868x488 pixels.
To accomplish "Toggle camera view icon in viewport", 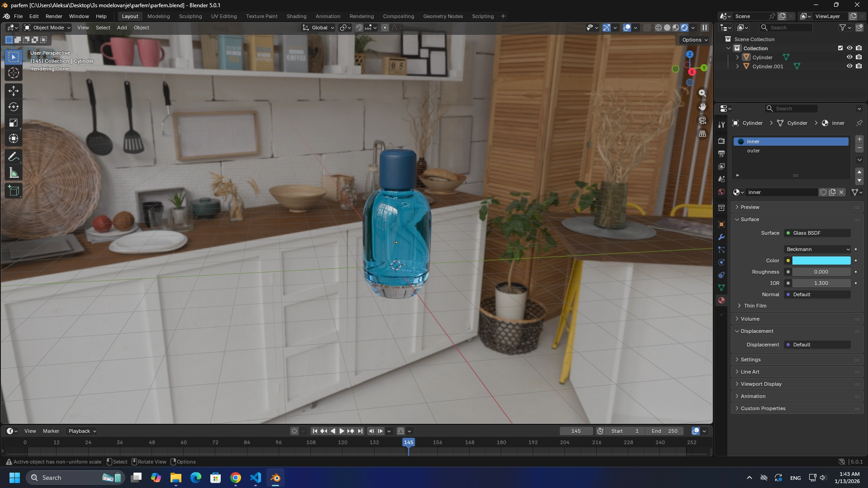I will pyautogui.click(x=702, y=120).
